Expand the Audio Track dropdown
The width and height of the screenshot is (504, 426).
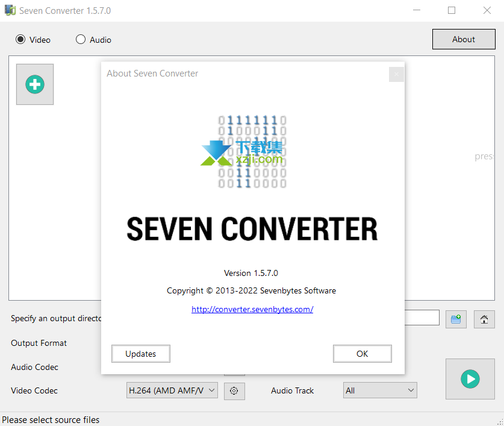point(380,390)
